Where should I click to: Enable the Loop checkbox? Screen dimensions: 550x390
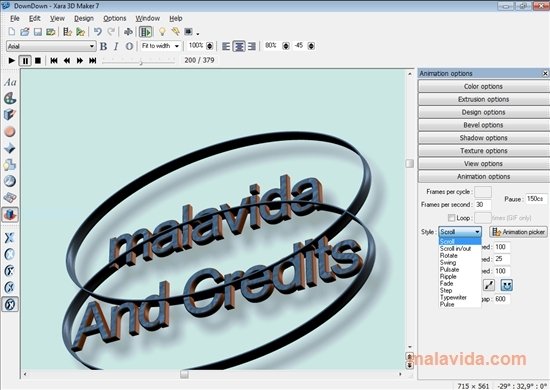coord(451,218)
